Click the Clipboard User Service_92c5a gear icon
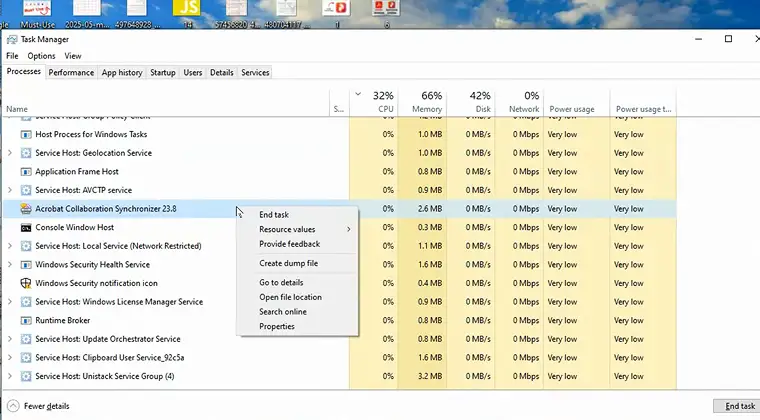 coord(26,358)
